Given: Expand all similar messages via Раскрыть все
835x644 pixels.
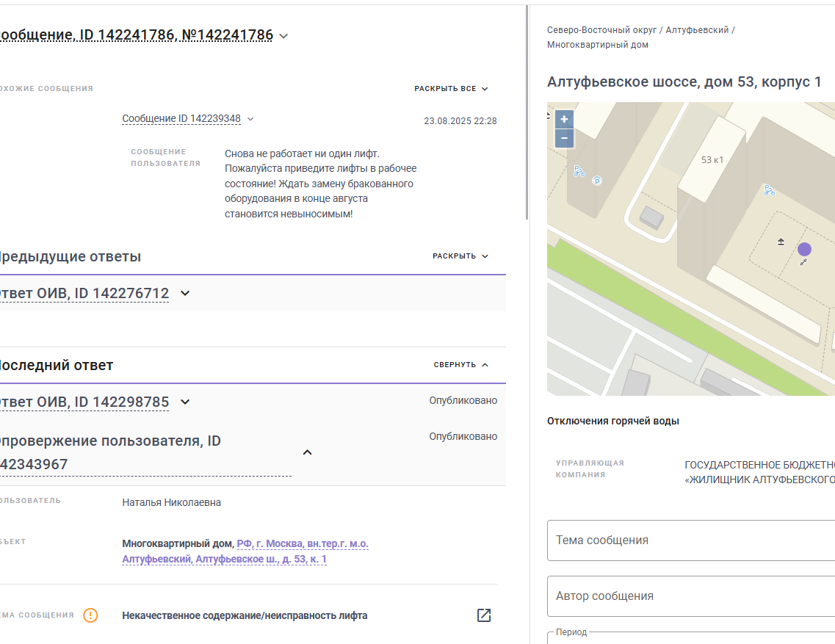Looking at the screenshot, I should pyautogui.click(x=451, y=88).
